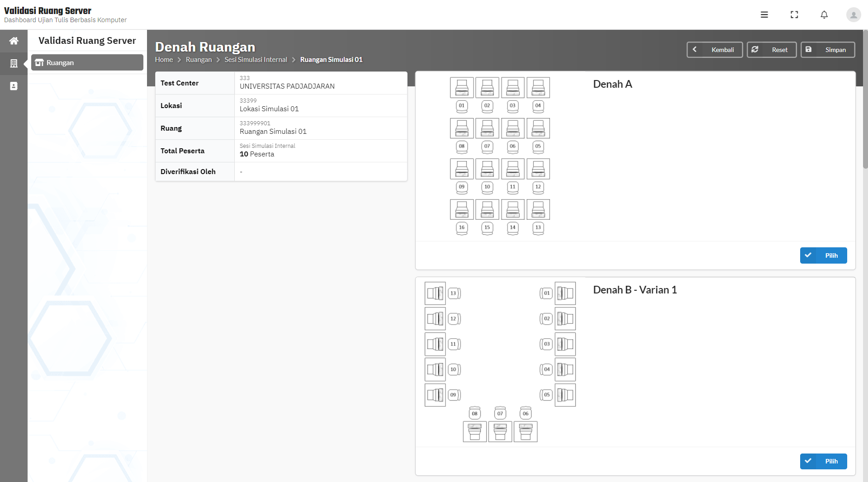The image size is (868, 482).
Task: Select Denah A seat 05 computer icon
Action: (538, 128)
